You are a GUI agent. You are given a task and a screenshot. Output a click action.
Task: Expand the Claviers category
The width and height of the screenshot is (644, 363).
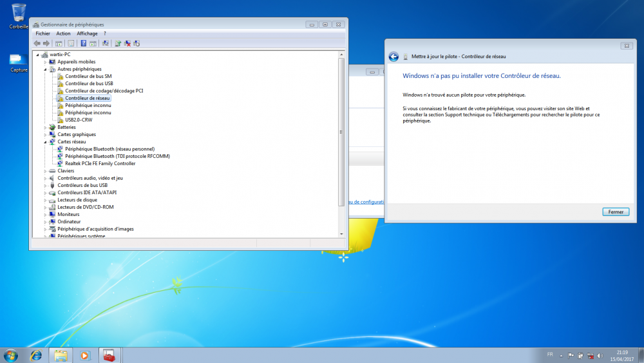(x=45, y=171)
